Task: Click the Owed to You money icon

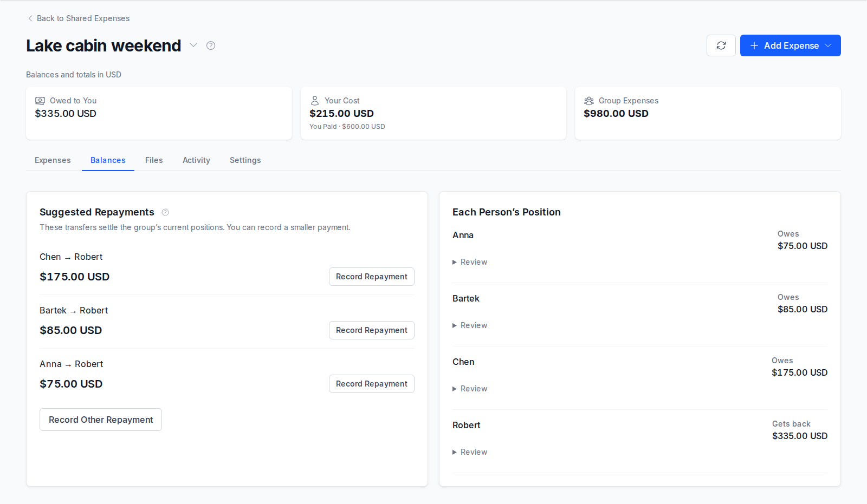Action: pos(40,101)
